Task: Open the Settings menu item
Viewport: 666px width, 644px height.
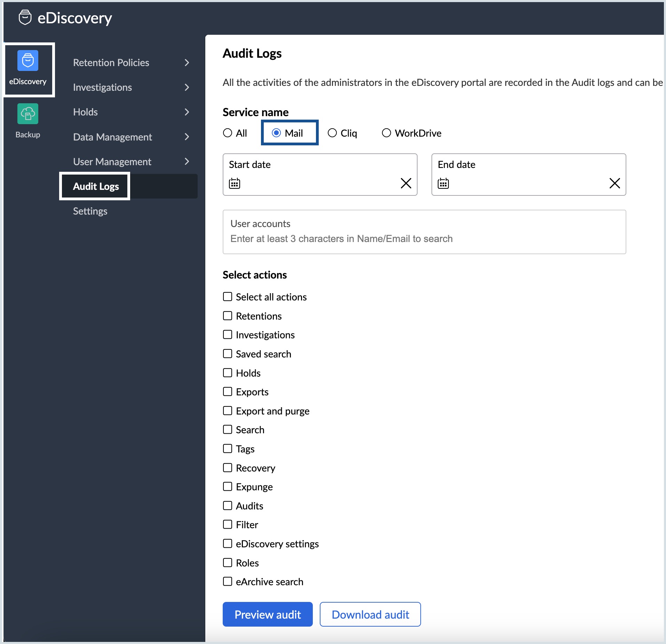Action: click(90, 211)
